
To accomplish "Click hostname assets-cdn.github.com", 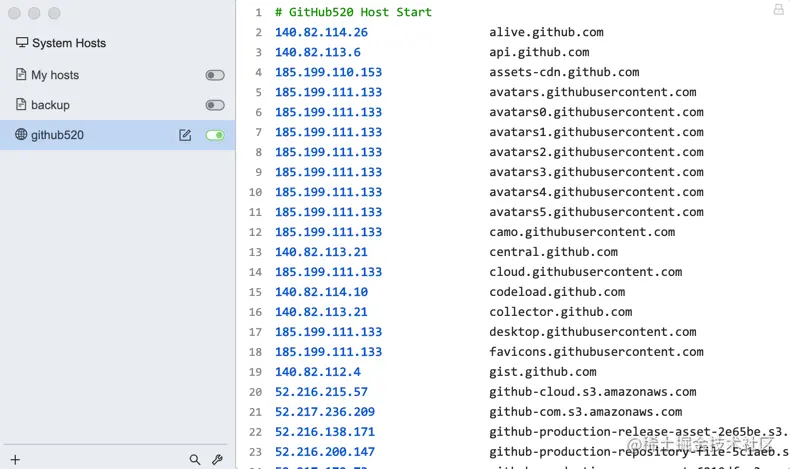I will [564, 72].
